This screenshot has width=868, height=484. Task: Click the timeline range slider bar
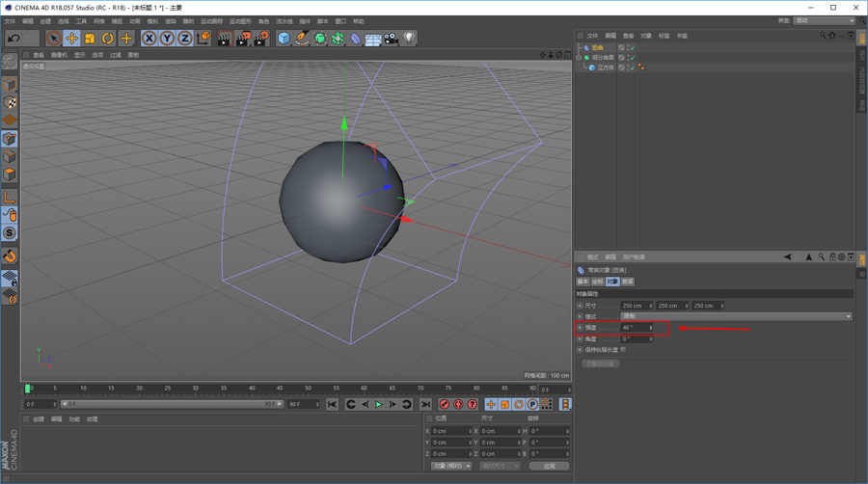(172, 404)
